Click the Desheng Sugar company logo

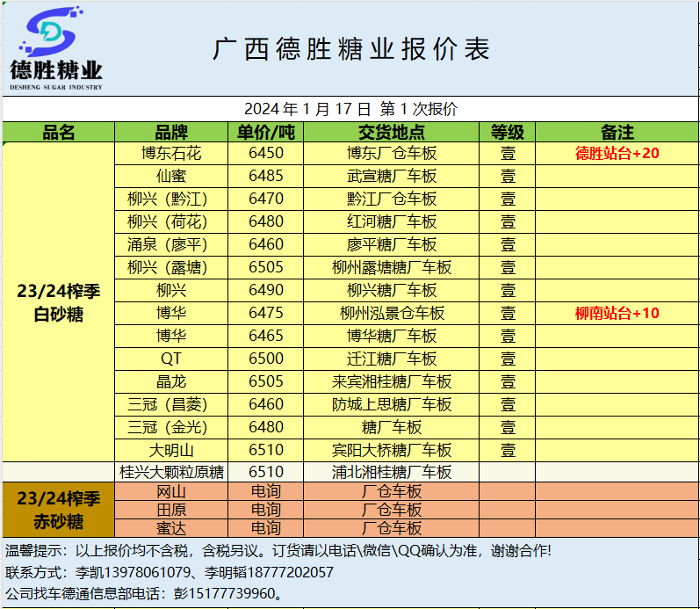[56, 49]
